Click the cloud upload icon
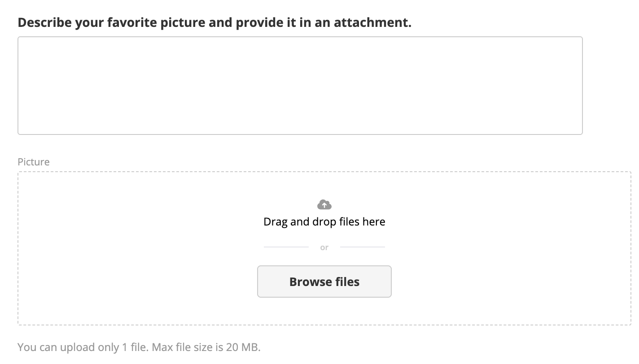The width and height of the screenshot is (639, 364). [x=324, y=205]
